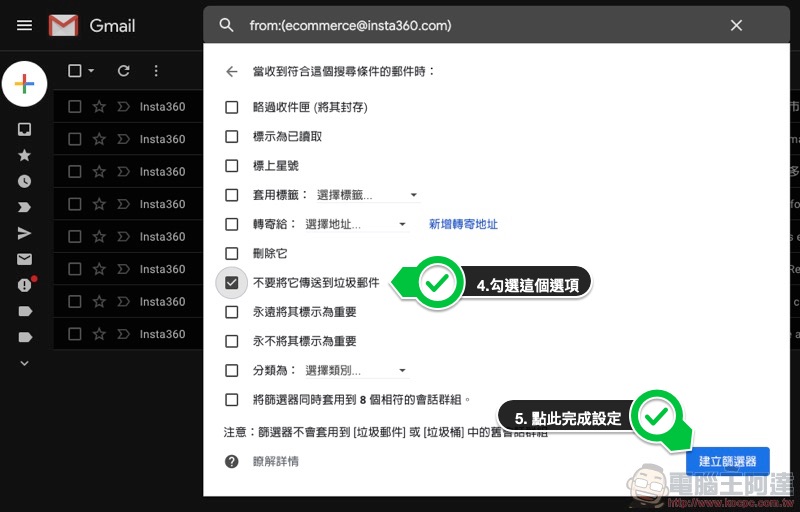This screenshot has height=512, width=800.
Task: Click the search magnifier icon
Action: 227,25
